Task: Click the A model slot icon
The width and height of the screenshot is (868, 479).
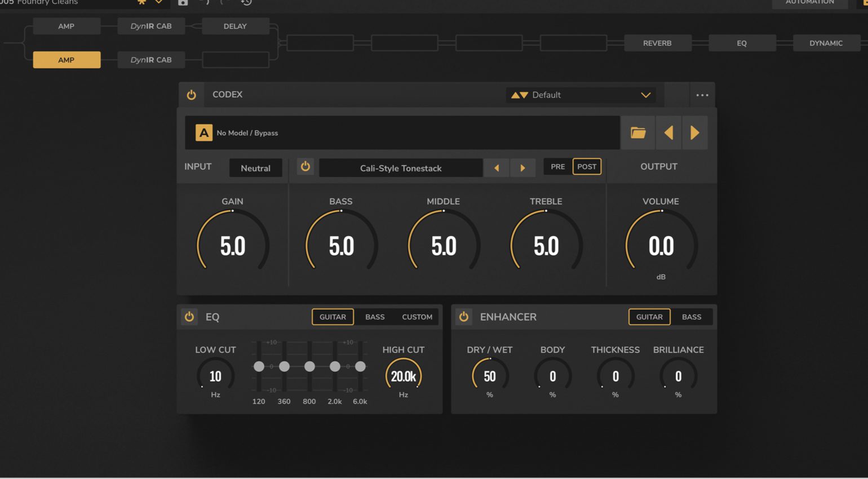Action: click(x=203, y=132)
